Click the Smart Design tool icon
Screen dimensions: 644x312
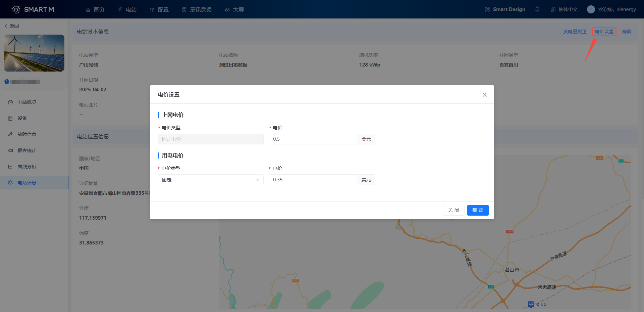click(x=487, y=9)
